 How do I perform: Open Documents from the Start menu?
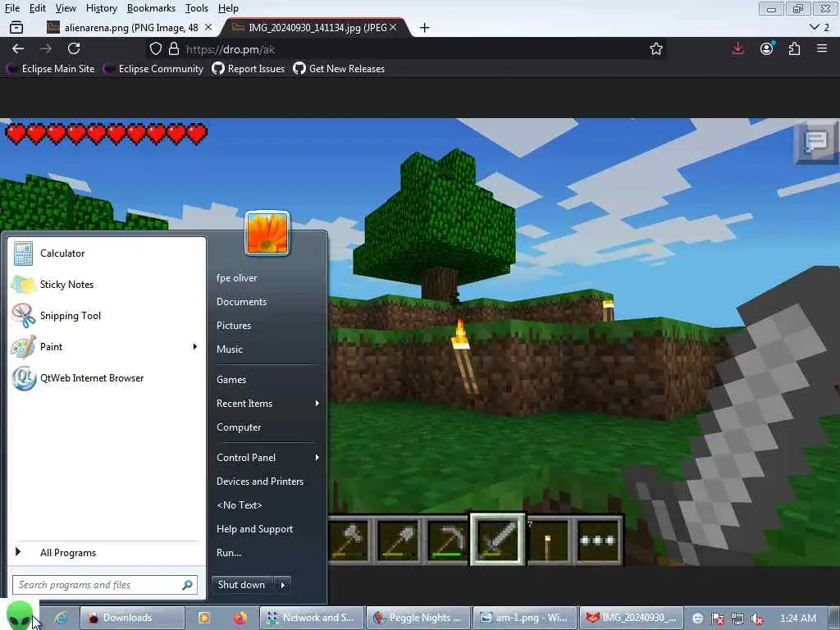point(241,302)
